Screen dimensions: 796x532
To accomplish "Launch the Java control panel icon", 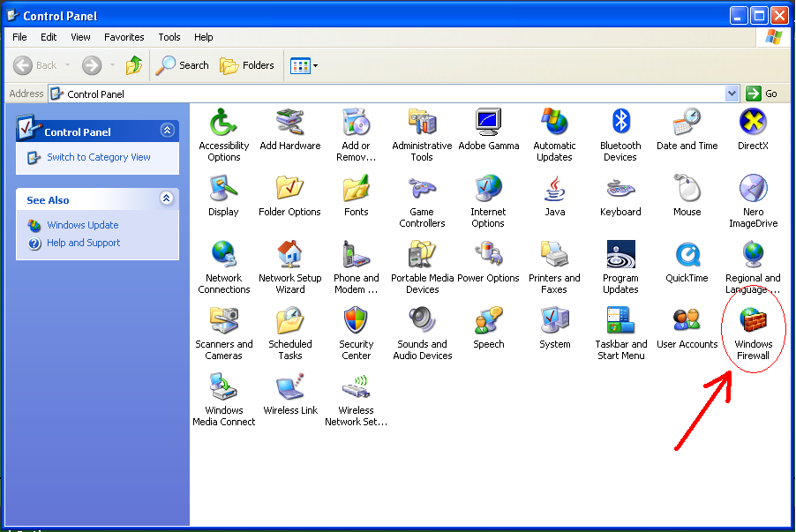I will (x=554, y=190).
